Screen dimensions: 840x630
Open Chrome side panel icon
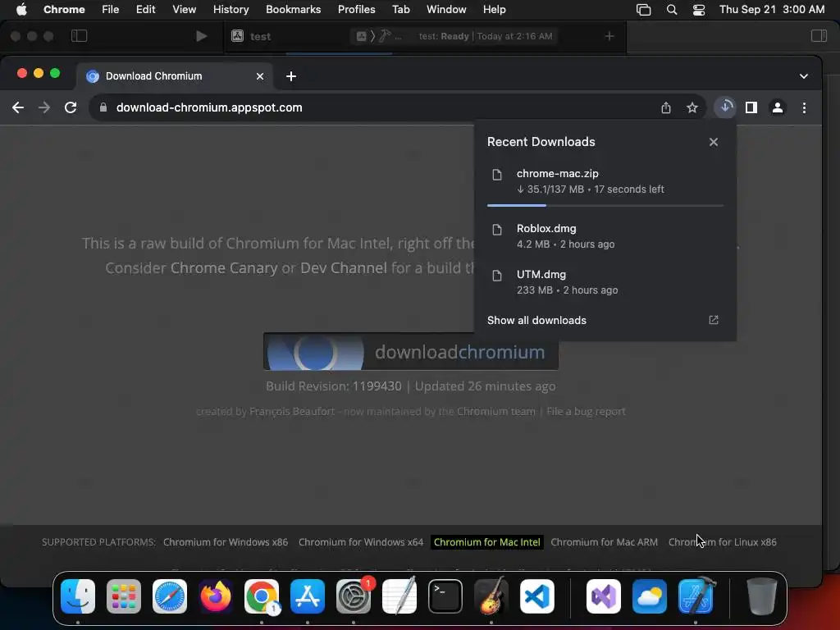751,107
